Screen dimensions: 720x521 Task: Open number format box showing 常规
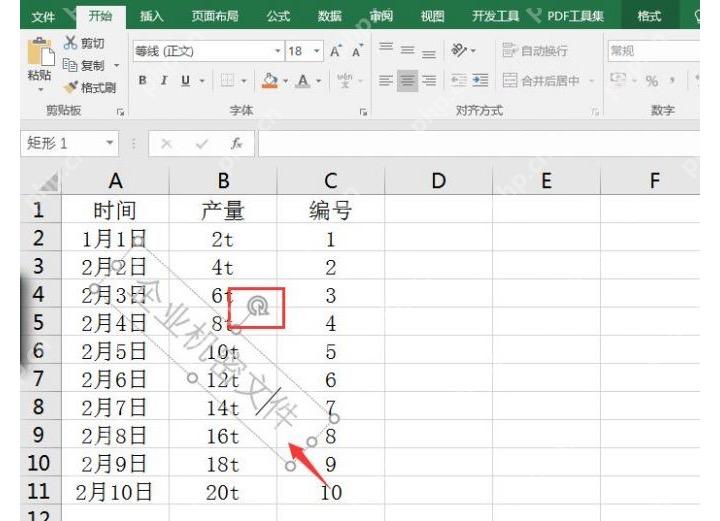(654, 51)
